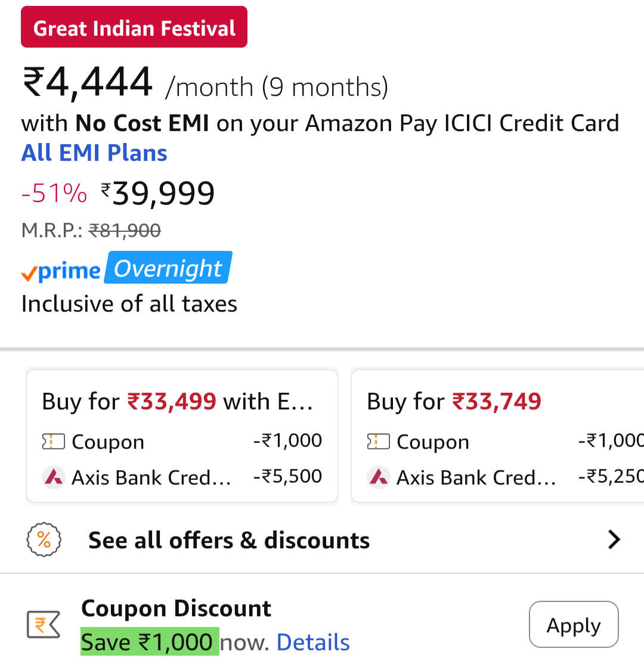Tap the blue Overnight delivery badge
The image size is (644, 670).
(168, 268)
